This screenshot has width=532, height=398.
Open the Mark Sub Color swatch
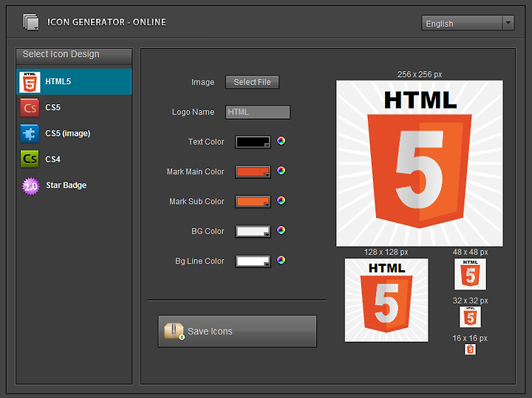(253, 202)
